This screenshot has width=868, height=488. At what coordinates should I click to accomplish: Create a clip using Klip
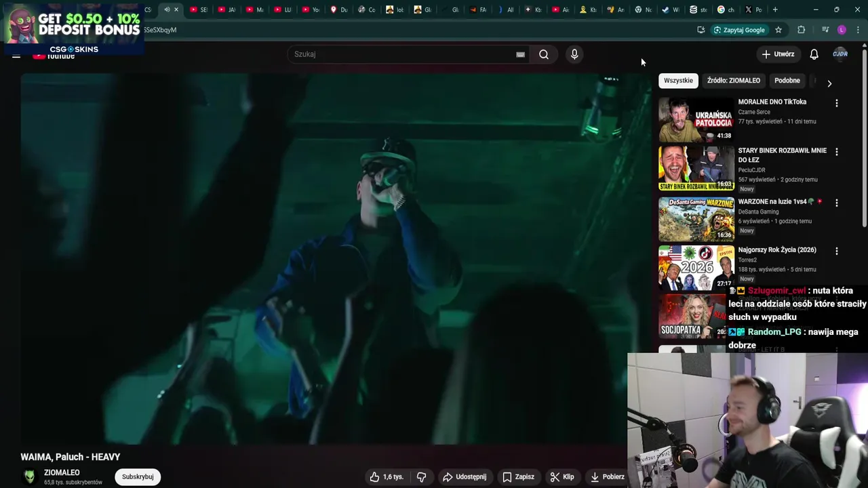tap(562, 476)
